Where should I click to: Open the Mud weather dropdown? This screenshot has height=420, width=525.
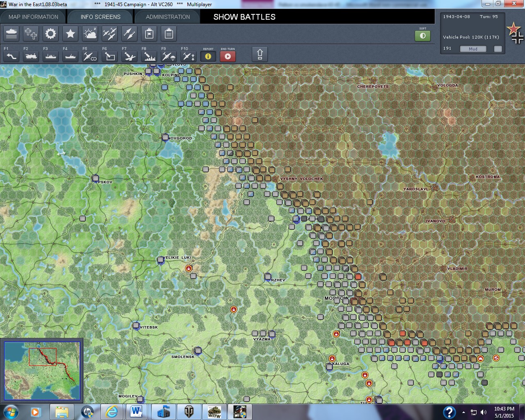(x=473, y=49)
